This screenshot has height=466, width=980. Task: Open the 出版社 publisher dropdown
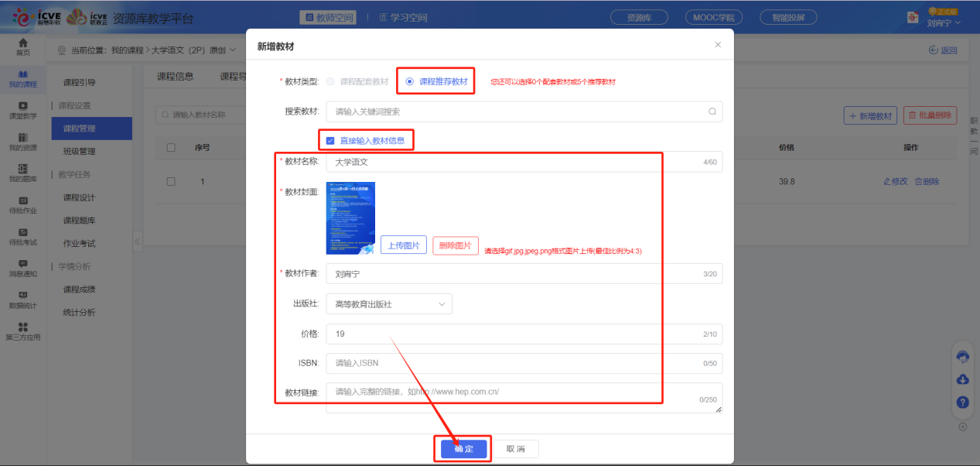tap(389, 303)
